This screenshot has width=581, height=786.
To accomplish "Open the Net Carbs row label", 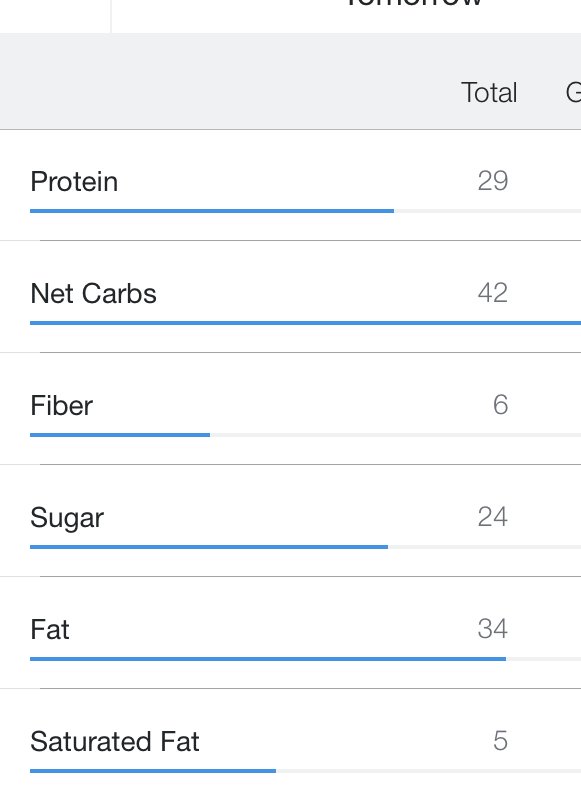I will pos(93,293).
